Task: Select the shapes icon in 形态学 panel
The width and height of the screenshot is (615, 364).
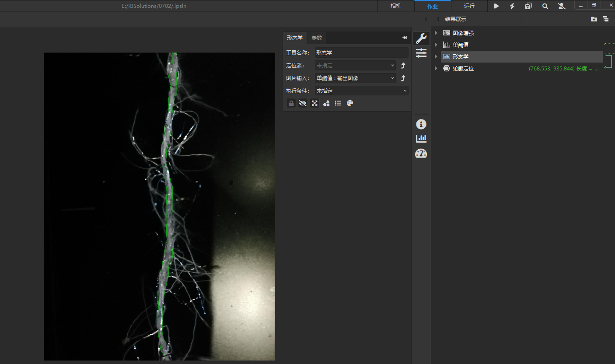Action: pos(326,103)
